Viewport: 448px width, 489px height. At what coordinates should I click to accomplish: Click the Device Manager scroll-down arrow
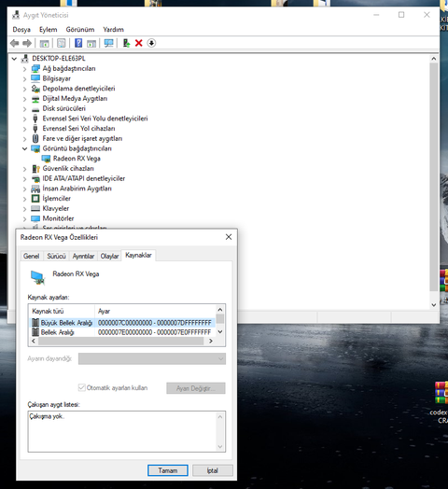tap(434, 305)
